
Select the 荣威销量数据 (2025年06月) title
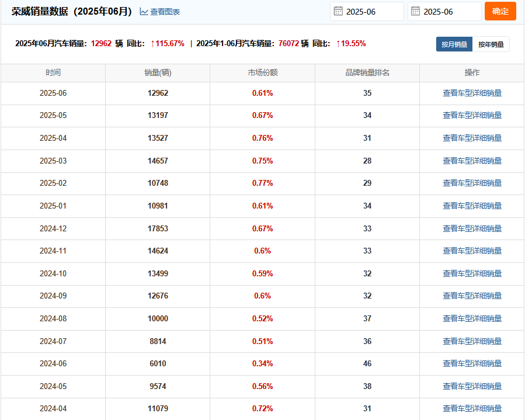click(x=72, y=11)
